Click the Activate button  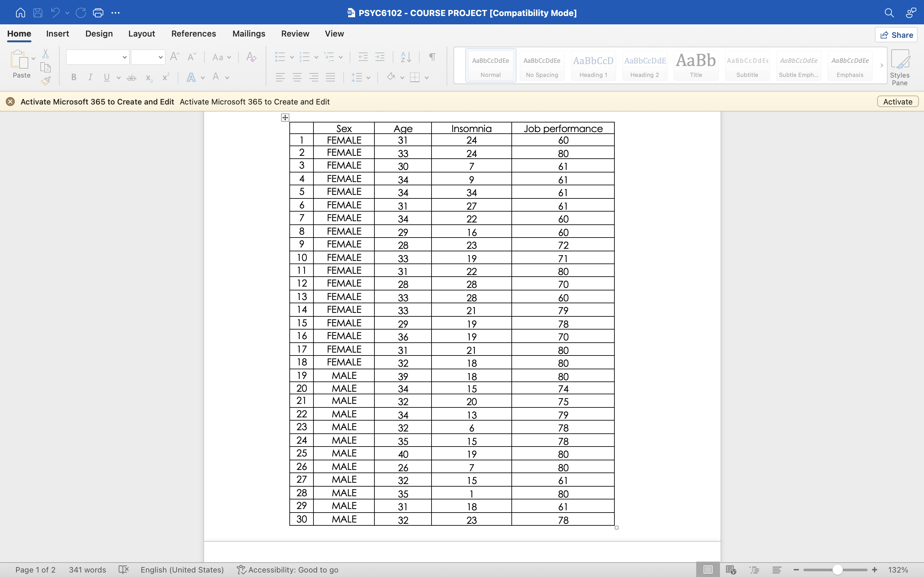(897, 102)
